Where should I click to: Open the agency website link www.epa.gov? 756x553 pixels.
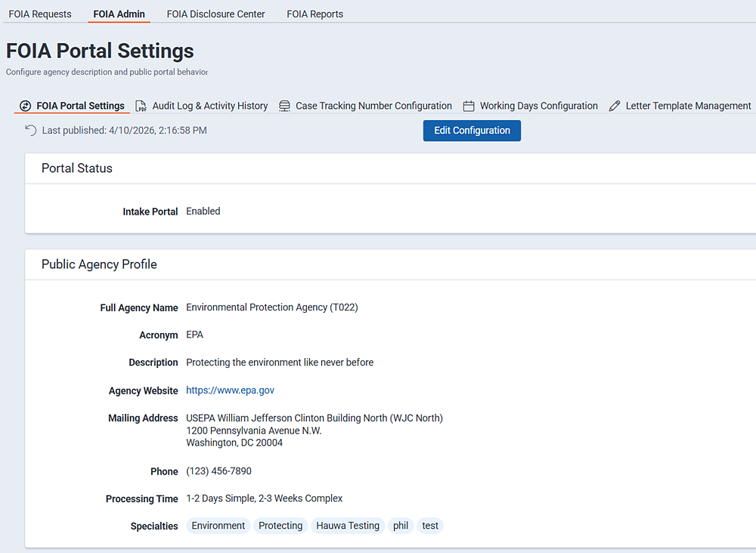[230, 391]
